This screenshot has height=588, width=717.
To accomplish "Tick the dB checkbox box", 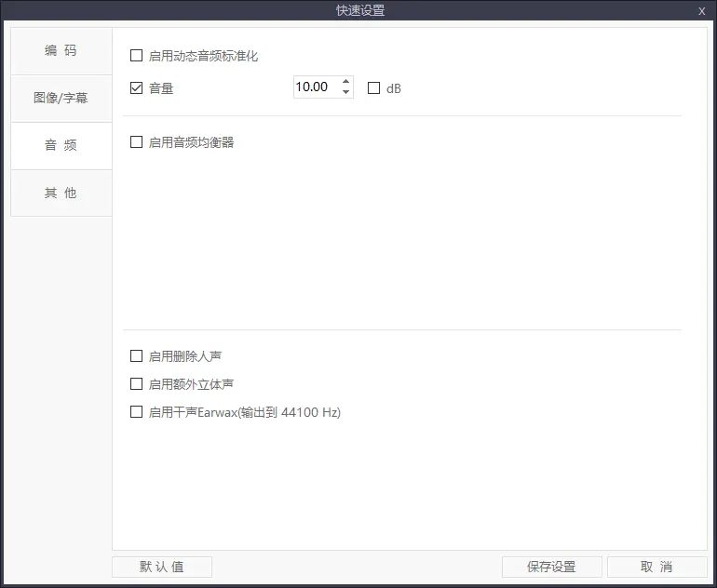I will (374, 88).
